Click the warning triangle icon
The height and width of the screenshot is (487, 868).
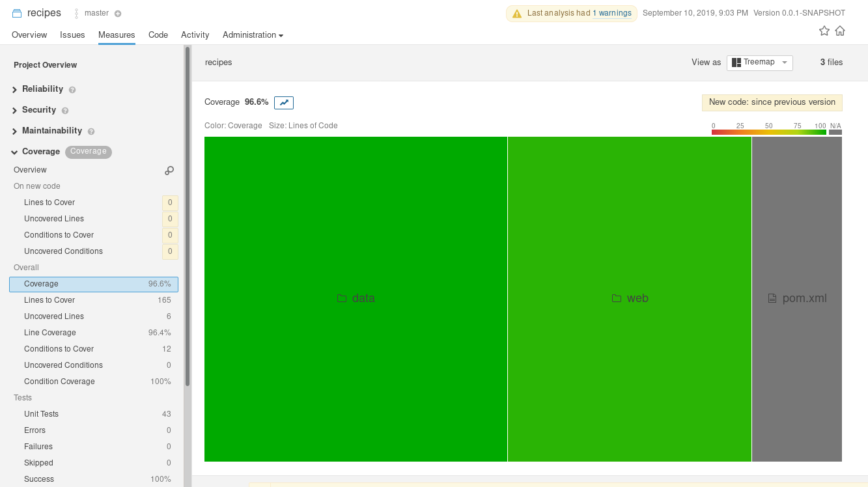pos(517,14)
